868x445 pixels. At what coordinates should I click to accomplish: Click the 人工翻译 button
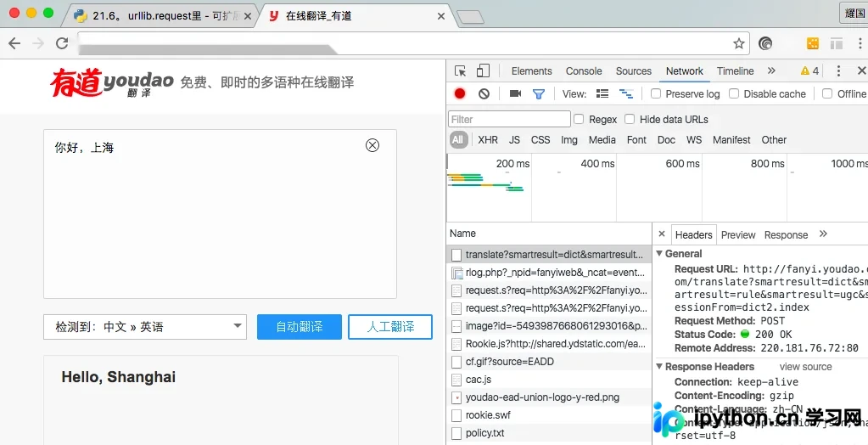[x=390, y=326]
